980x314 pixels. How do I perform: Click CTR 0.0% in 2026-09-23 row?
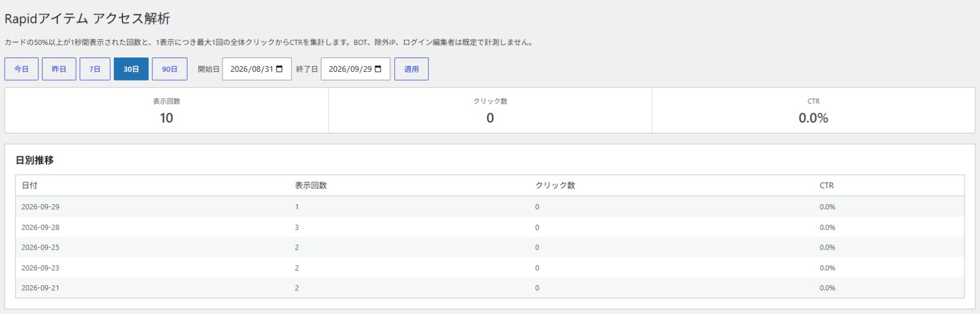click(x=827, y=268)
